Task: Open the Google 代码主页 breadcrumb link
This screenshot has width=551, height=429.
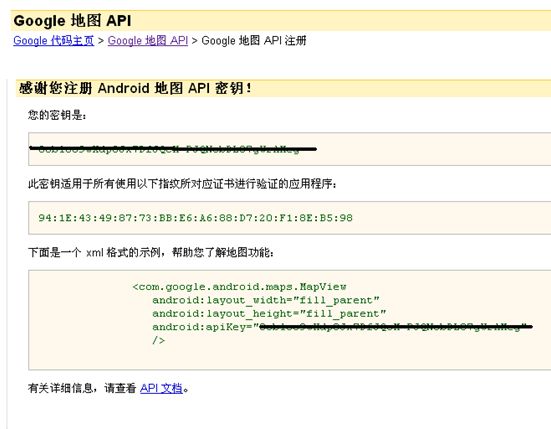Action: (x=54, y=40)
